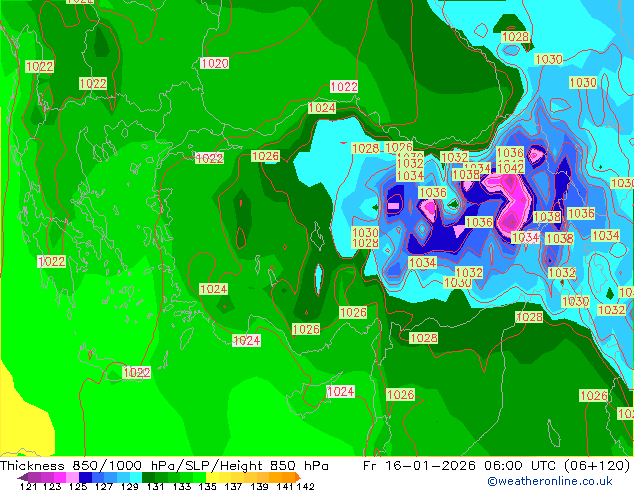Click the 1042 pressure label
The height and width of the screenshot is (490, 634).
tap(510, 168)
